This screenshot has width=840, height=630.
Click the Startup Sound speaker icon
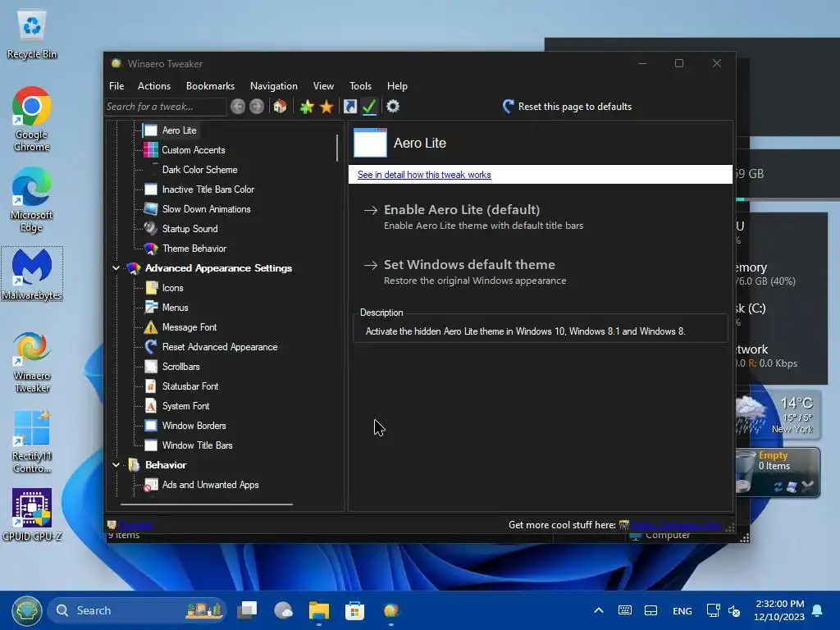[151, 229]
